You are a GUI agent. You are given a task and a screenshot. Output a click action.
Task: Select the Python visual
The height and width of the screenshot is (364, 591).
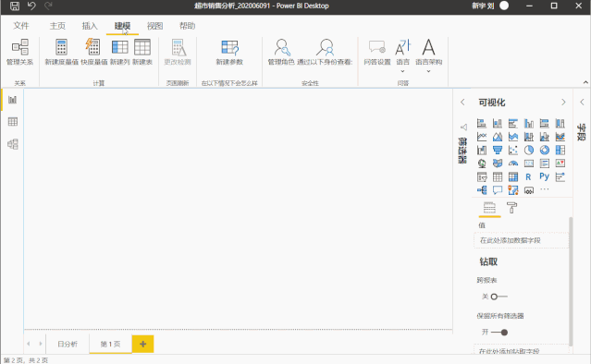544,176
